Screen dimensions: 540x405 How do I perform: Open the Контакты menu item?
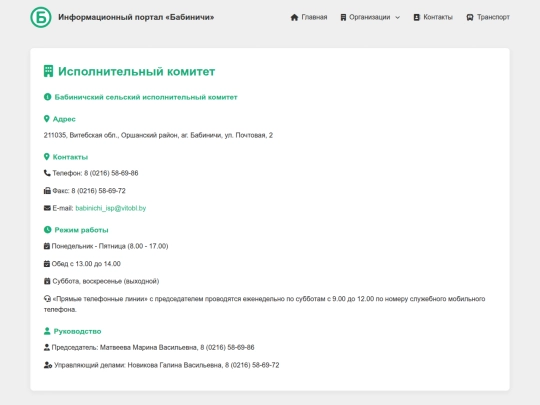click(438, 17)
